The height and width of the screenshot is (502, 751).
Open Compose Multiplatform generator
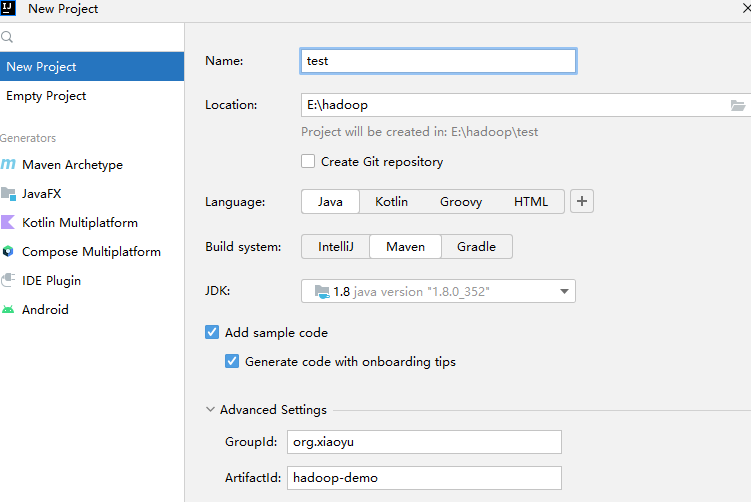pyautogui.click(x=92, y=251)
